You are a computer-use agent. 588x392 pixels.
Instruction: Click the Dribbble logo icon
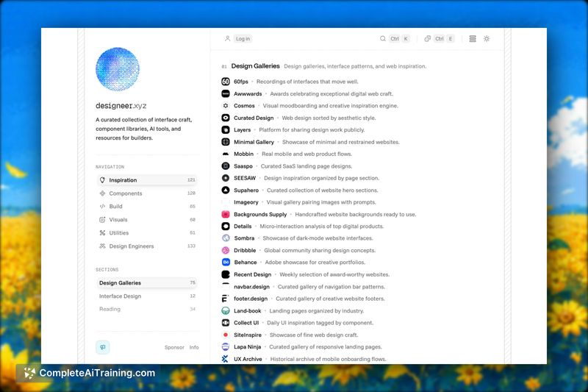[x=226, y=250]
